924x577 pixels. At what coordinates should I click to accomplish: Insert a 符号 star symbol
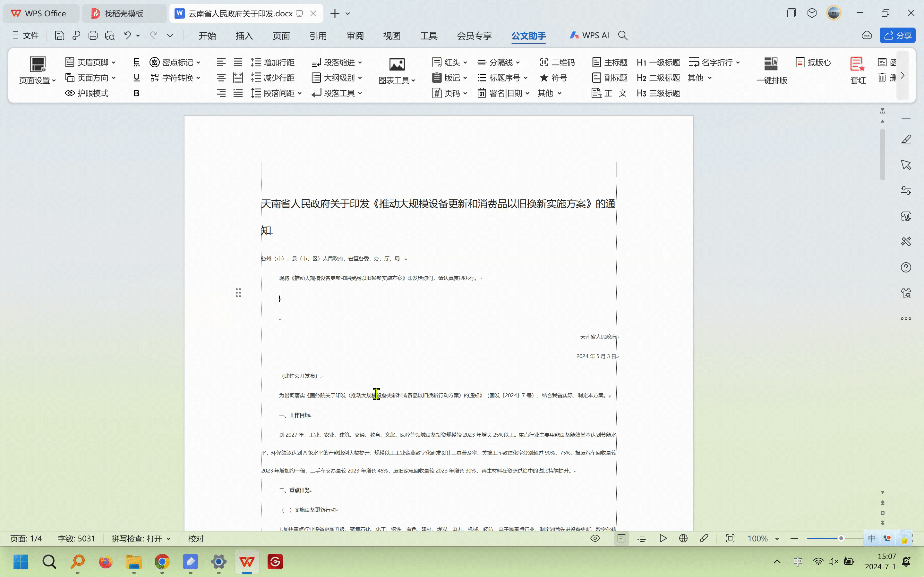pos(544,78)
